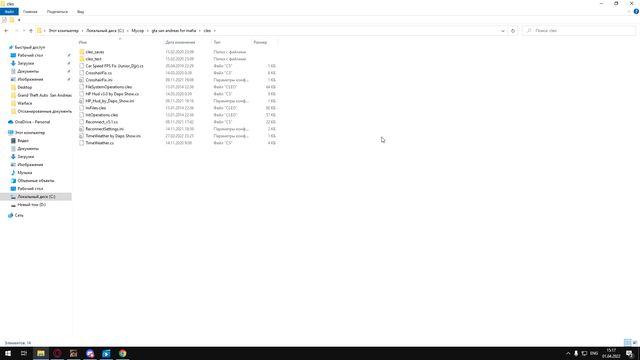The height and width of the screenshot is (360, 640).
Task: Select Этот компьютер in navigation pane
Action: click(30, 133)
